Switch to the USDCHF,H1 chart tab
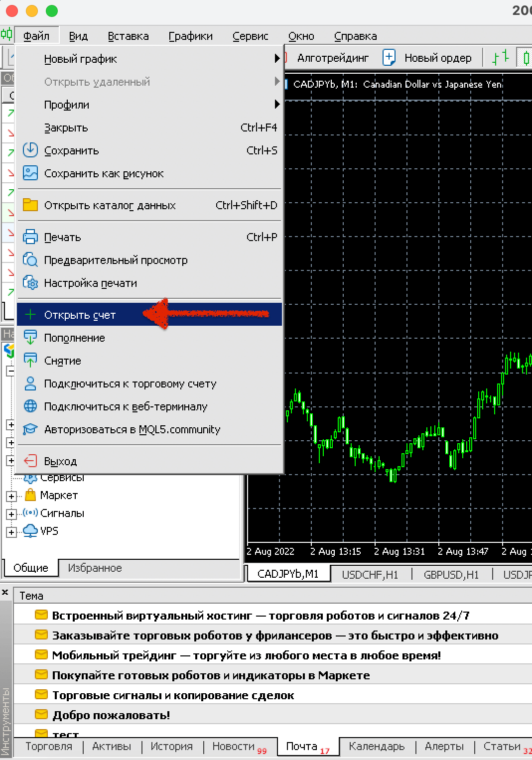Viewport: 532px width, 760px height. click(370, 575)
